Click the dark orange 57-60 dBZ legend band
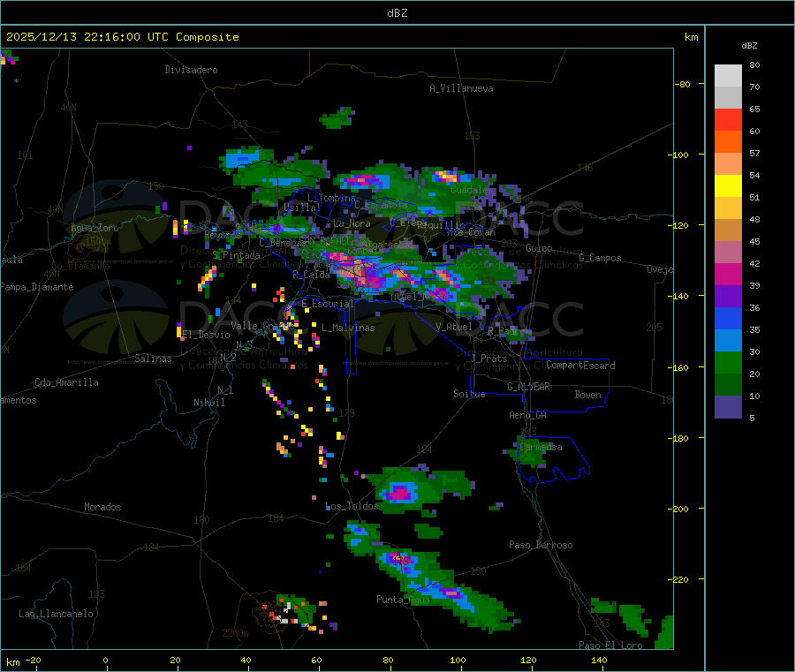 coord(728,142)
